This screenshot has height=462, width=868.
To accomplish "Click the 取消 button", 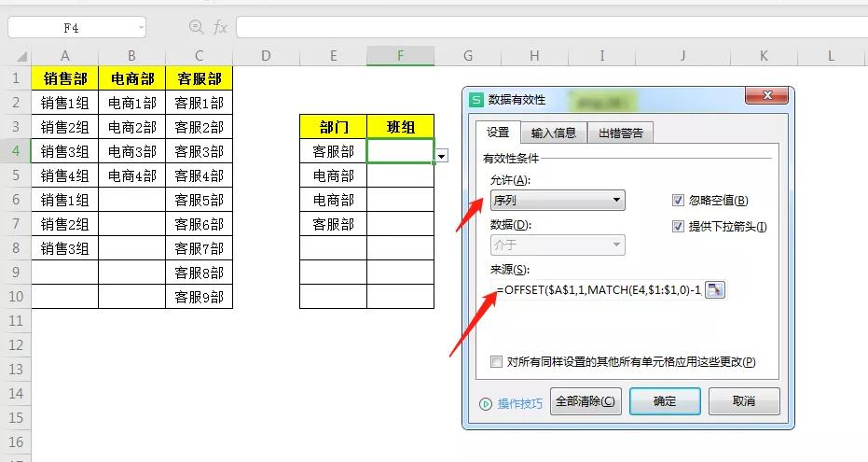I will pyautogui.click(x=743, y=401).
